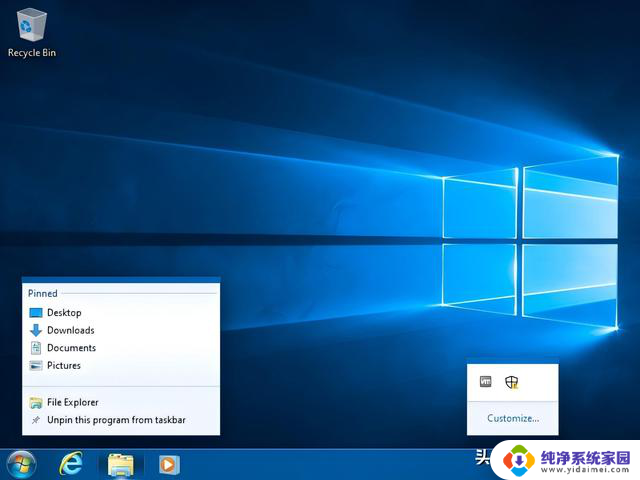Click the Pictures icon in the jump list
The height and width of the screenshot is (480, 640).
(36, 365)
